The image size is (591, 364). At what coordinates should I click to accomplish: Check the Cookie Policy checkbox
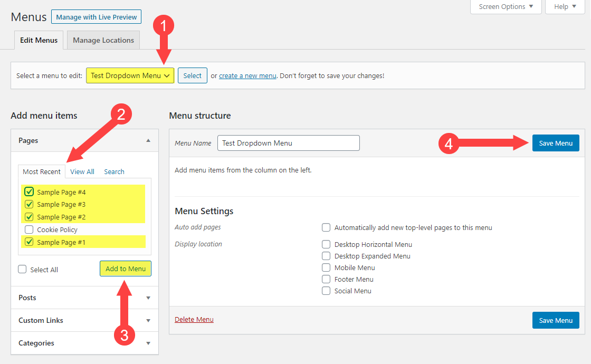tap(29, 230)
